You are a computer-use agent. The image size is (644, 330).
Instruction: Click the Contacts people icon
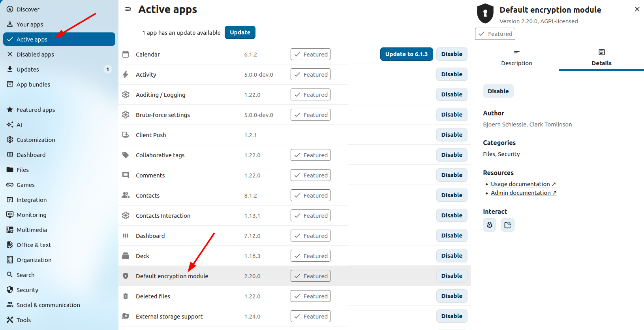pos(126,195)
